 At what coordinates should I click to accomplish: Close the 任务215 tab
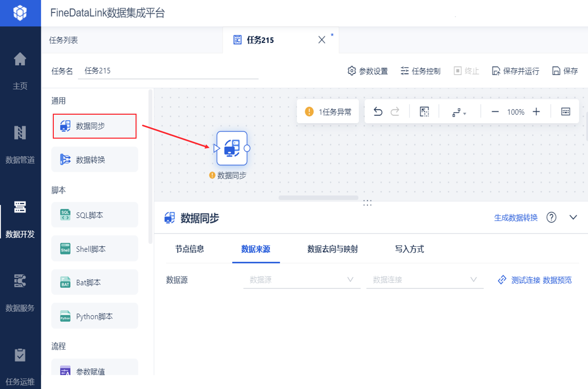pos(322,40)
